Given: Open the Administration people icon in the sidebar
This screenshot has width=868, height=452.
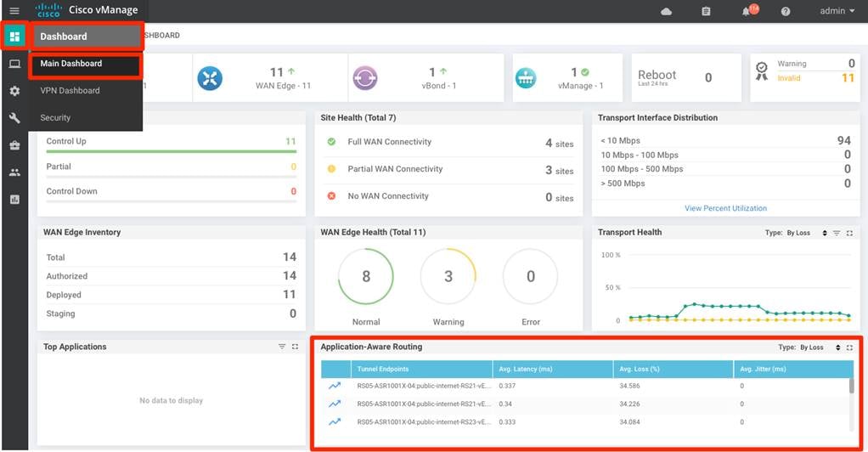Looking at the screenshot, I should click(x=14, y=172).
